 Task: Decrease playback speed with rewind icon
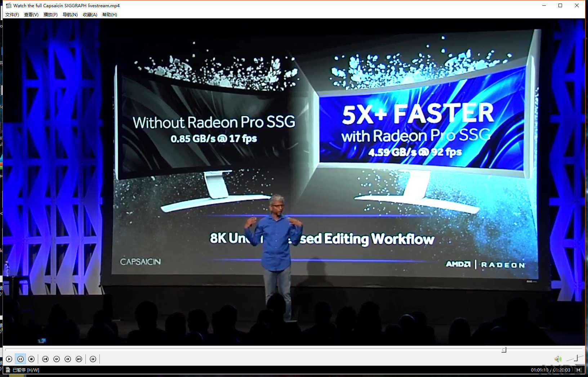(x=57, y=359)
